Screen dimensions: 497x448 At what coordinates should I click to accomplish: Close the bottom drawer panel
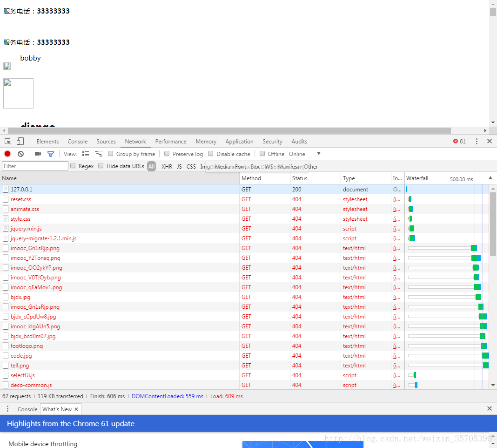(490, 409)
